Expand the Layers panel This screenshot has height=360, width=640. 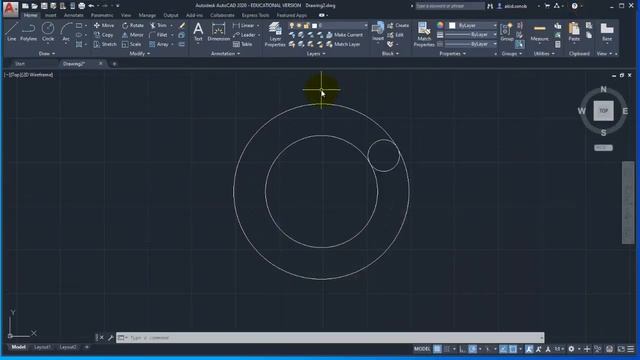[316, 53]
